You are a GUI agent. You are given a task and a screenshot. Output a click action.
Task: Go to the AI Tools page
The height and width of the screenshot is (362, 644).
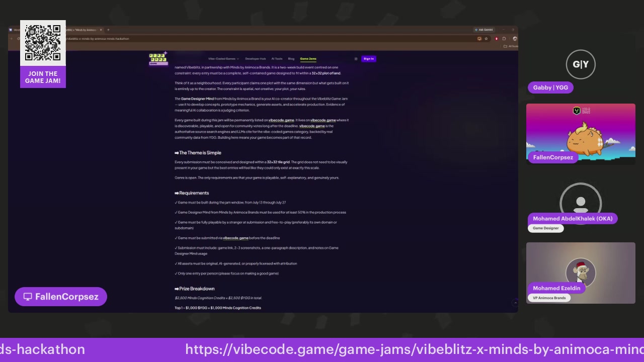pos(277,59)
